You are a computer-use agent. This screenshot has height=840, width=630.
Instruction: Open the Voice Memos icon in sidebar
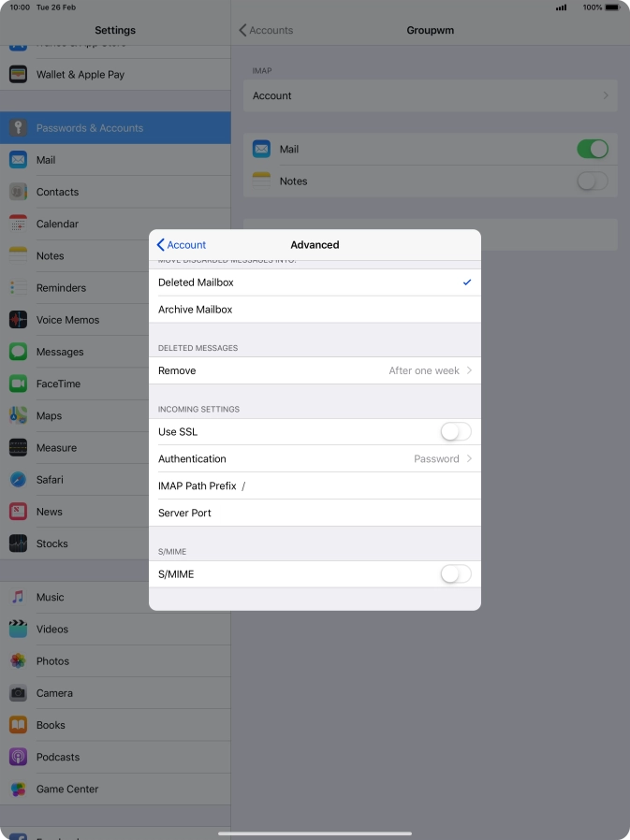18,320
